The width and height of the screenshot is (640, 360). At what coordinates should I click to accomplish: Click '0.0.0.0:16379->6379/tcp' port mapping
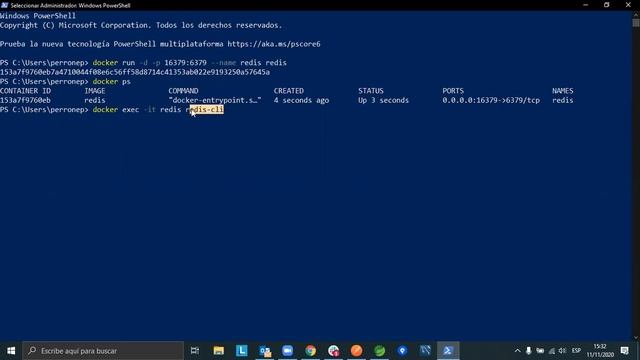click(x=491, y=100)
